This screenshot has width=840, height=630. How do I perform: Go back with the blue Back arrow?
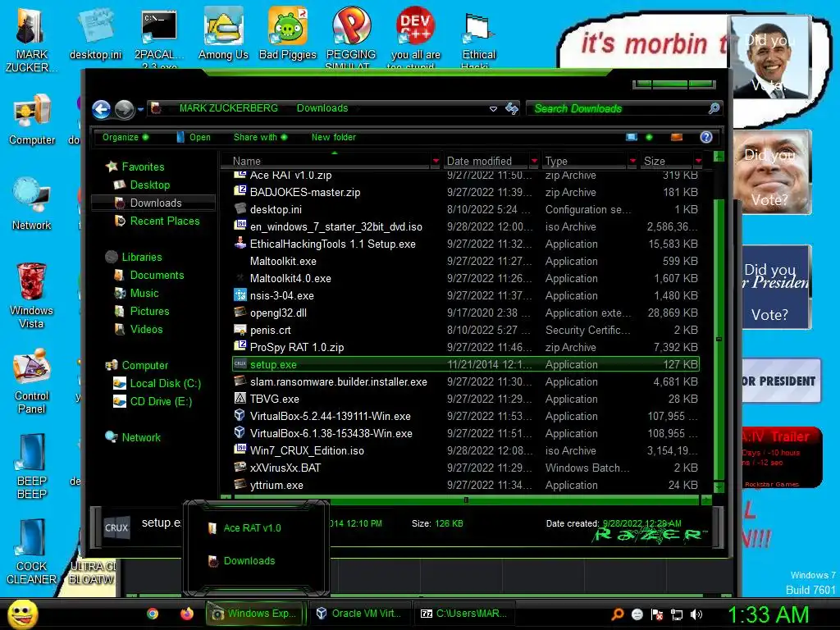(101, 109)
